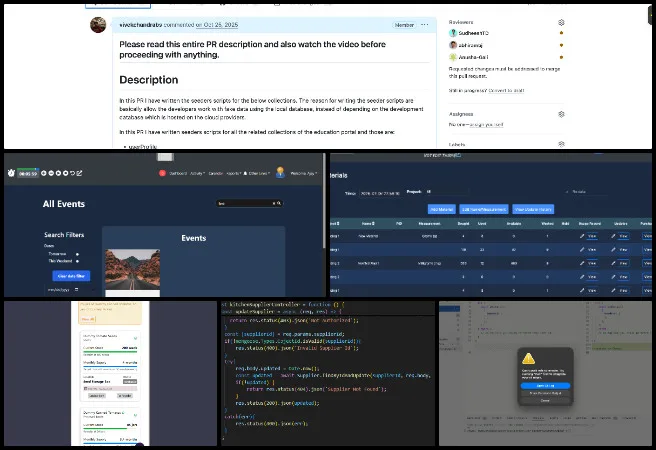Open the Assignees settings gear
This screenshot has height=450, width=656.
(562, 114)
